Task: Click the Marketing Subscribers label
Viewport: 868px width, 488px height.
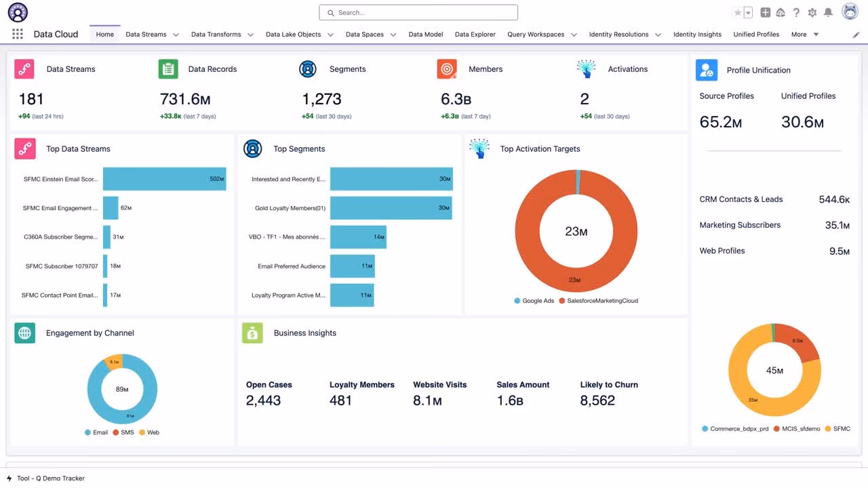Action: click(x=740, y=225)
